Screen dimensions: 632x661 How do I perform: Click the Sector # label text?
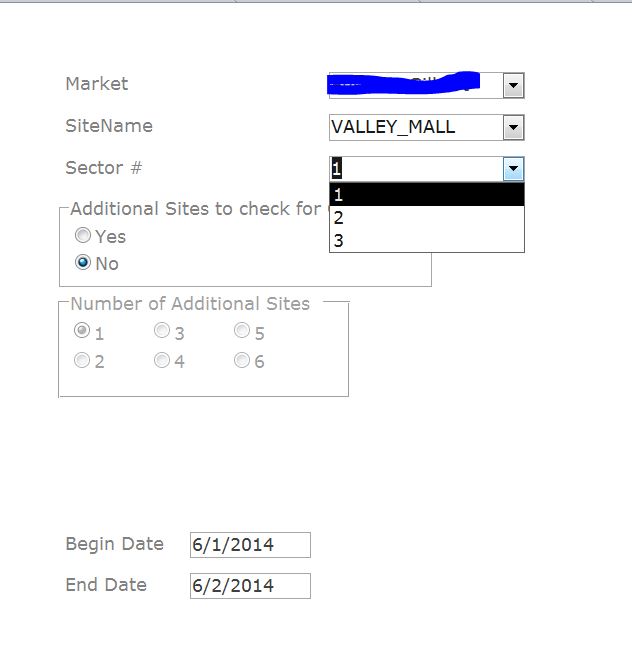pos(103,168)
